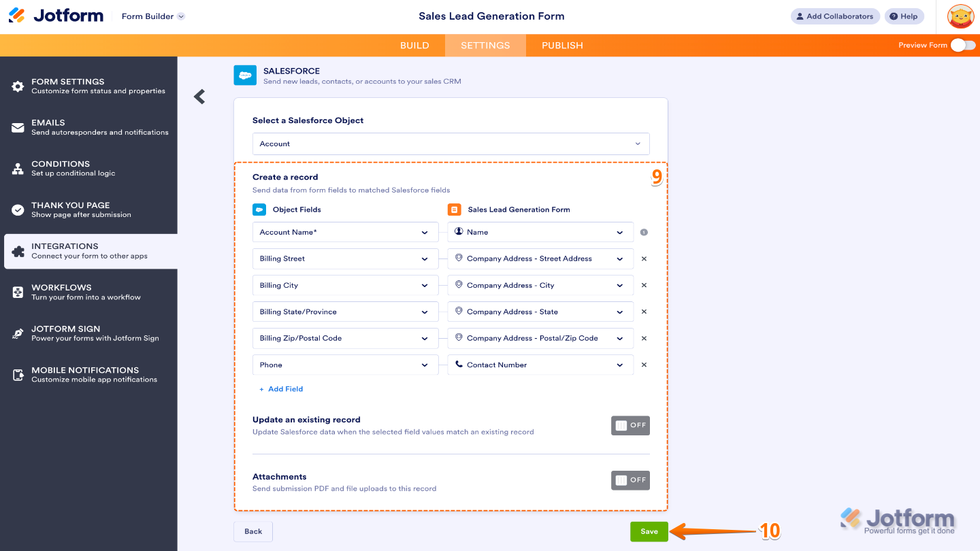980x551 pixels.
Task: Click the Jotform Sign pen icon
Action: (x=18, y=333)
